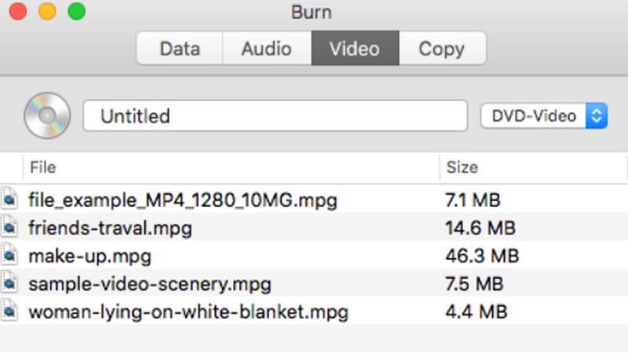This screenshot has width=628, height=364.
Task: Close the Burn window with red button
Action: [x=17, y=12]
